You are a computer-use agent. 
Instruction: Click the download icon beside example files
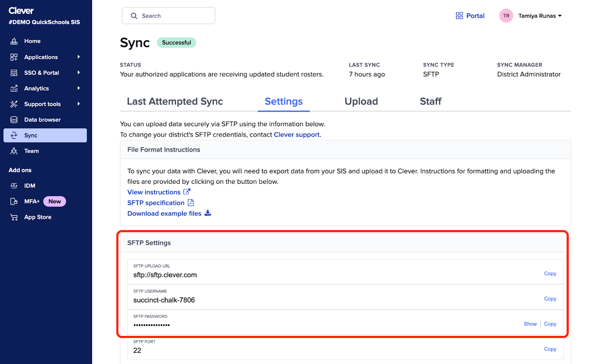pyautogui.click(x=208, y=213)
